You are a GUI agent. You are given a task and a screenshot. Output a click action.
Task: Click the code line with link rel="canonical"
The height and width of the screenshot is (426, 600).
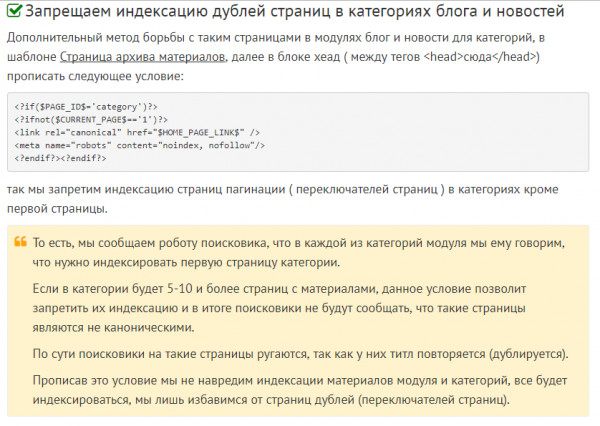point(137,132)
